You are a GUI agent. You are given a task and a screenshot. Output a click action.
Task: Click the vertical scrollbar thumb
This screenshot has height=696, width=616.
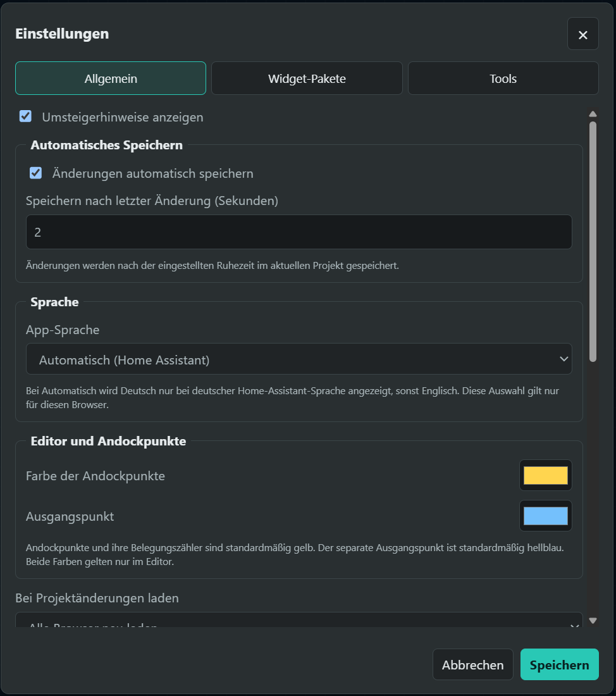point(593,242)
